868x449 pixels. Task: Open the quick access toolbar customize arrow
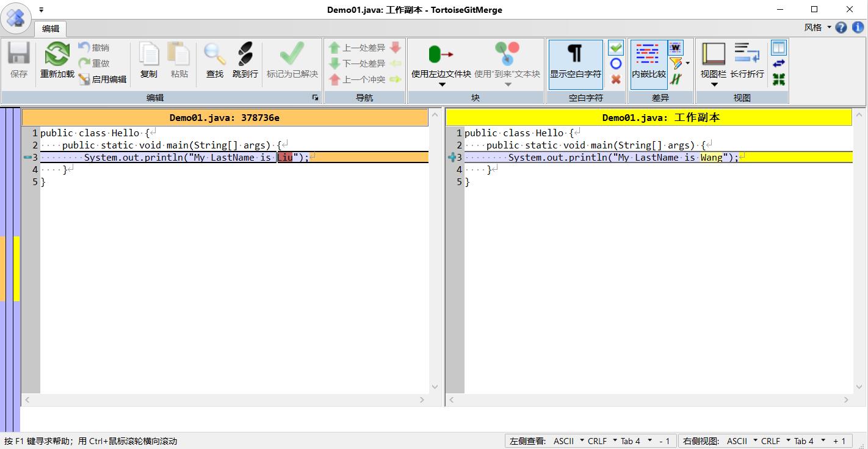tap(41, 10)
